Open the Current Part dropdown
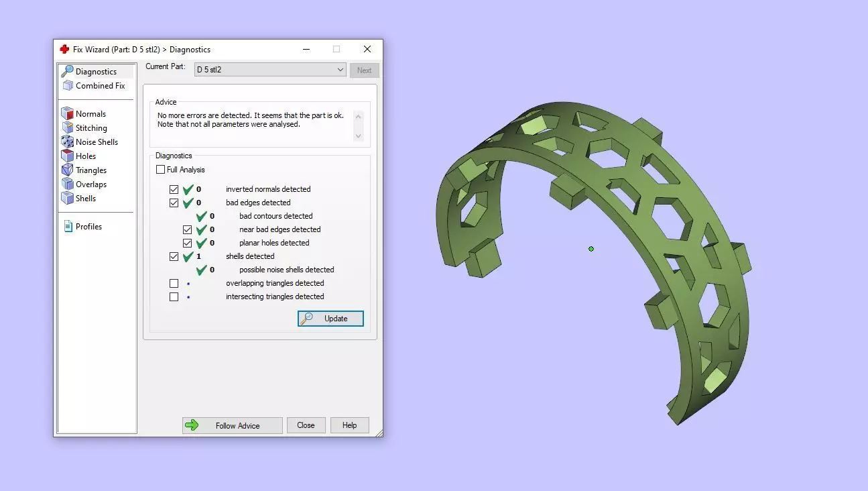Screen dimensions: 868x491 click(x=270, y=70)
